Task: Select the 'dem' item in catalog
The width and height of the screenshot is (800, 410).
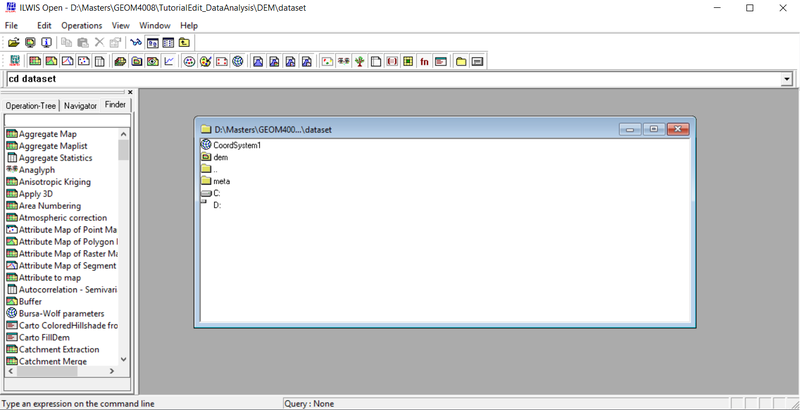Action: pos(221,157)
